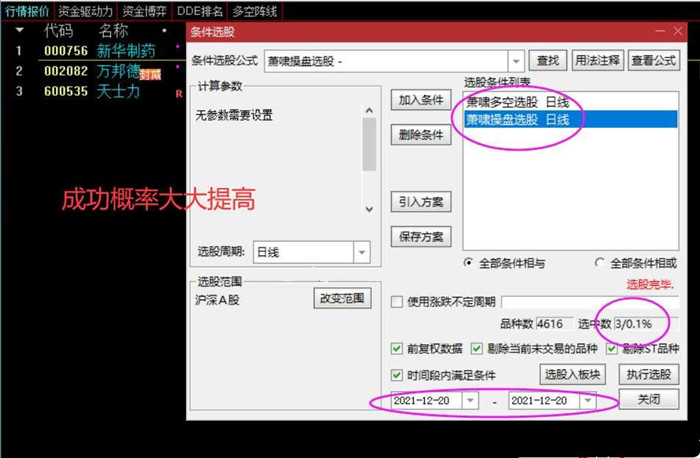The image size is (700, 458).
Task: Toggle the 剔除当前未交易的品种 checkbox
Action: tap(477, 349)
